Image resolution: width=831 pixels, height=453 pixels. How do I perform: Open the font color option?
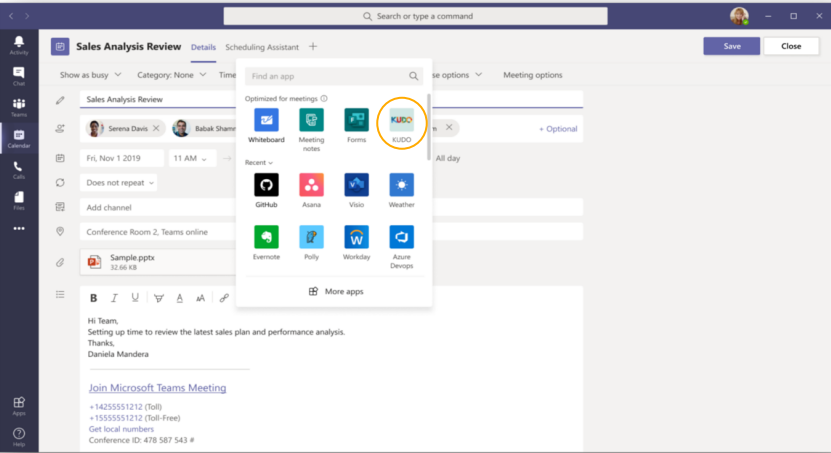(180, 298)
